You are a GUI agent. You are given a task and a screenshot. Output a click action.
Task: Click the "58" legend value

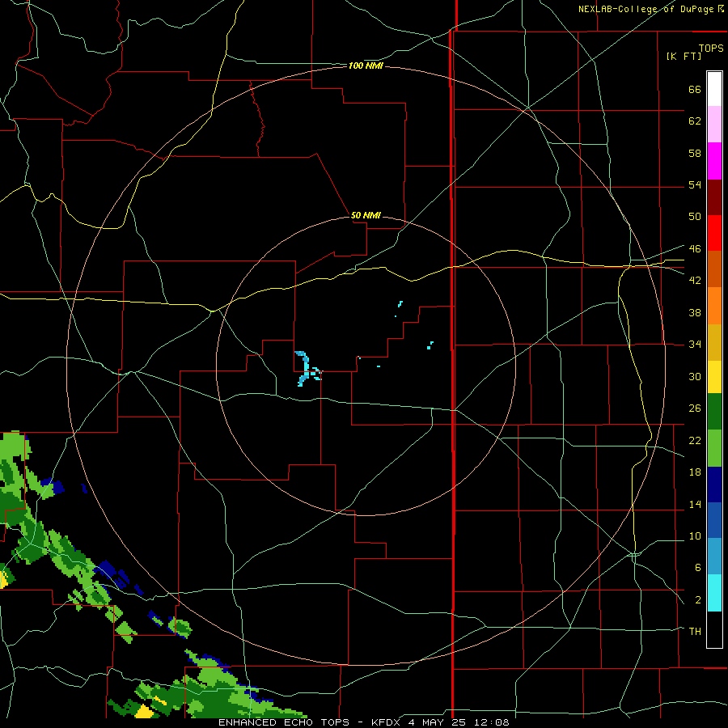[695, 153]
